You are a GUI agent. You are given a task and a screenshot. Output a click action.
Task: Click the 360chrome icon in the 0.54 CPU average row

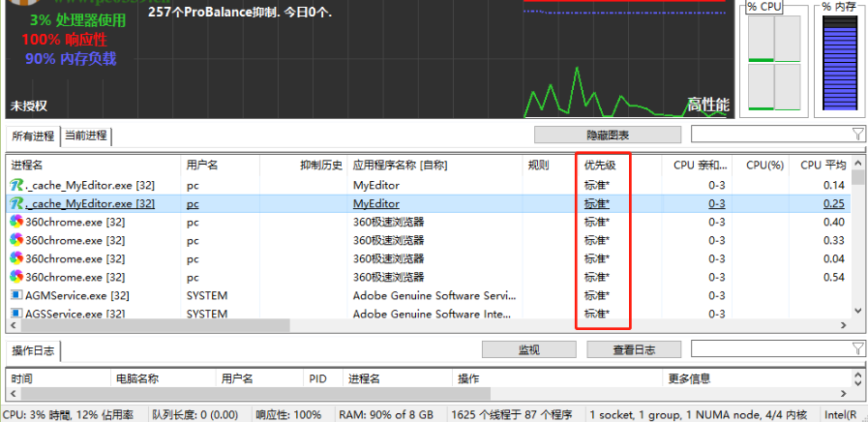coord(16,277)
